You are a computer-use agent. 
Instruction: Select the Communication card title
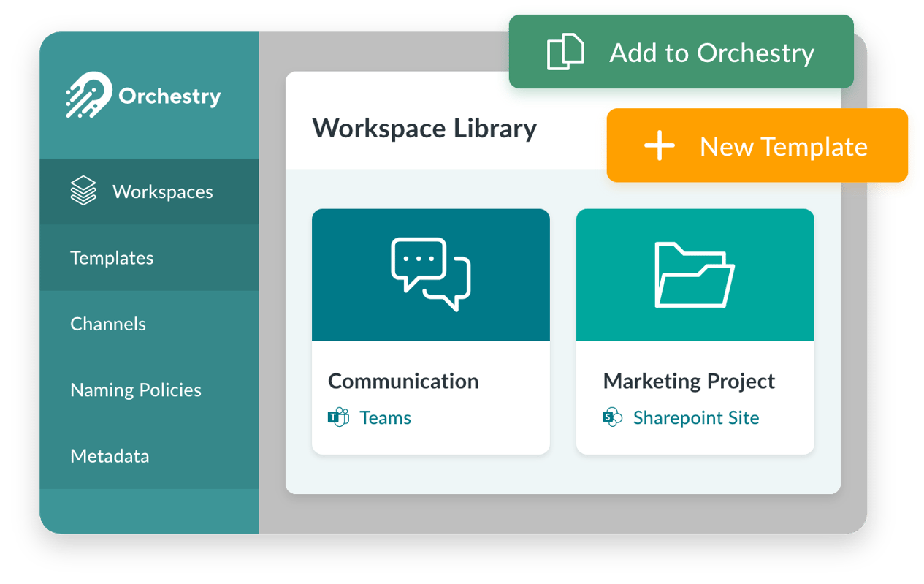403,381
